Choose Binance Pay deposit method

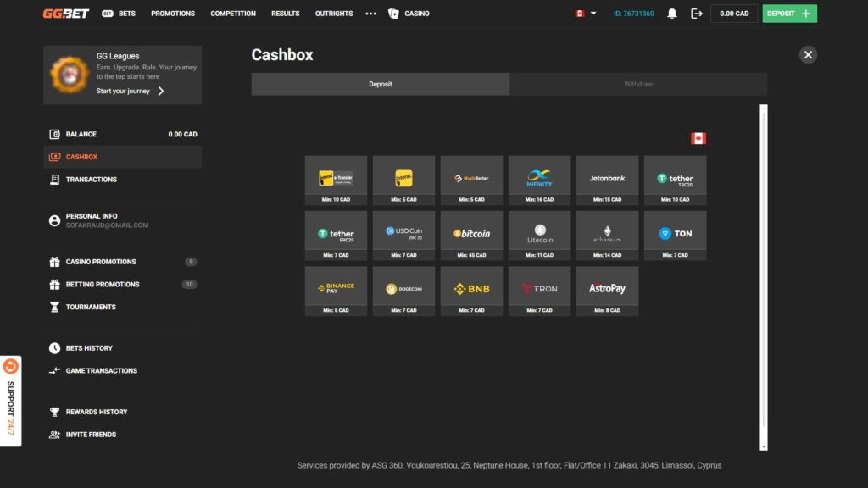pos(336,288)
